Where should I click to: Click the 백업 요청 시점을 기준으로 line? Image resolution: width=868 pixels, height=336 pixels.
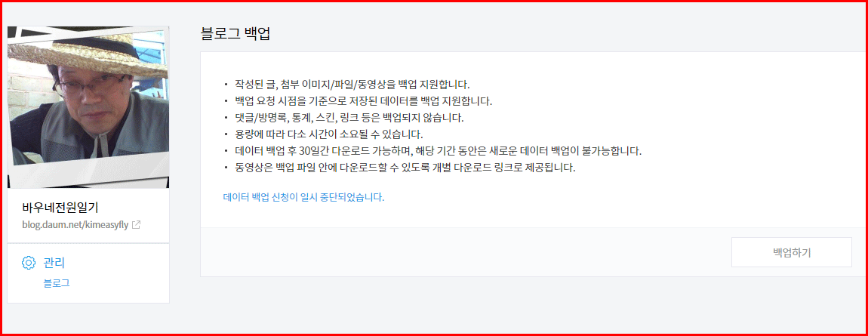pyautogui.click(x=363, y=101)
